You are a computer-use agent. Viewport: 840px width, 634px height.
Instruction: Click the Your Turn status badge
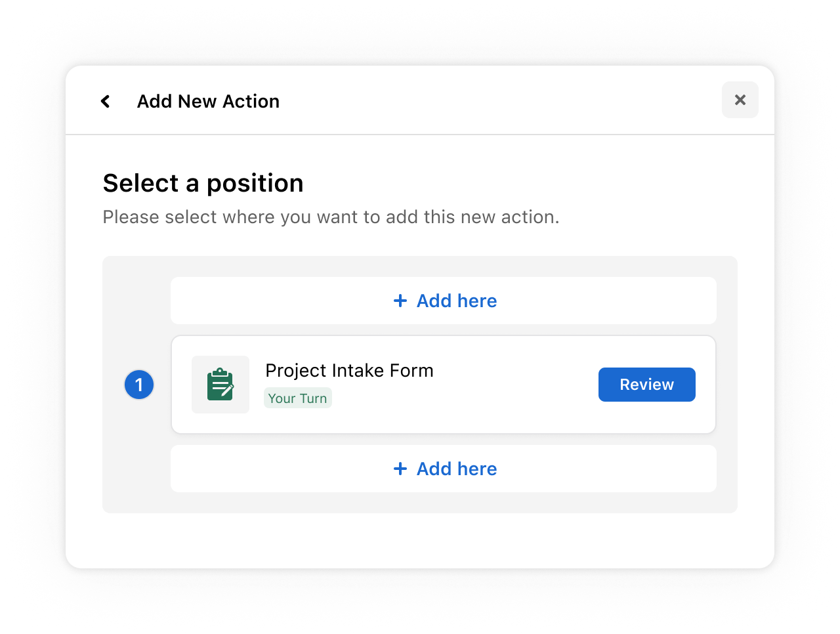click(x=297, y=398)
